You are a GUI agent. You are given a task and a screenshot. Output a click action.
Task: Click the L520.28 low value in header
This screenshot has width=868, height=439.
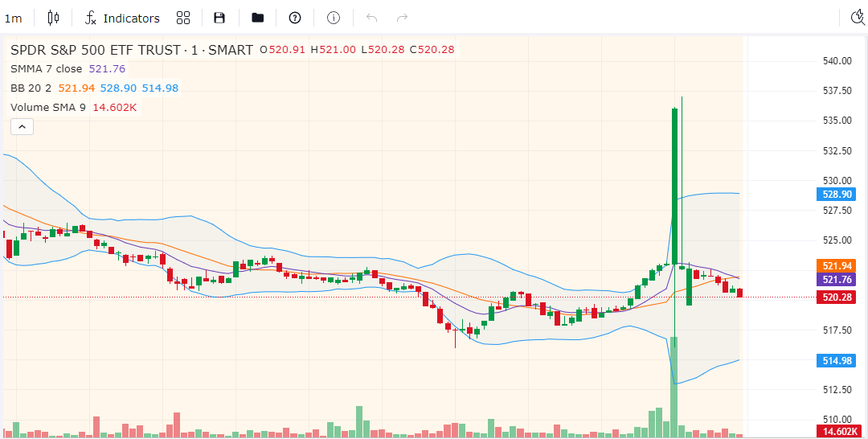click(x=383, y=49)
